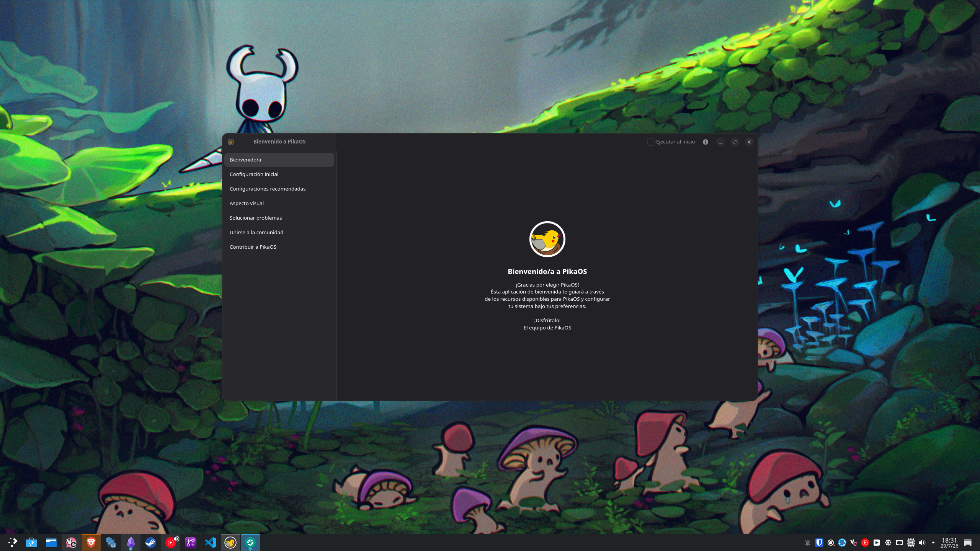
Task: Open media player tray icon
Action: pyautogui.click(x=877, y=543)
